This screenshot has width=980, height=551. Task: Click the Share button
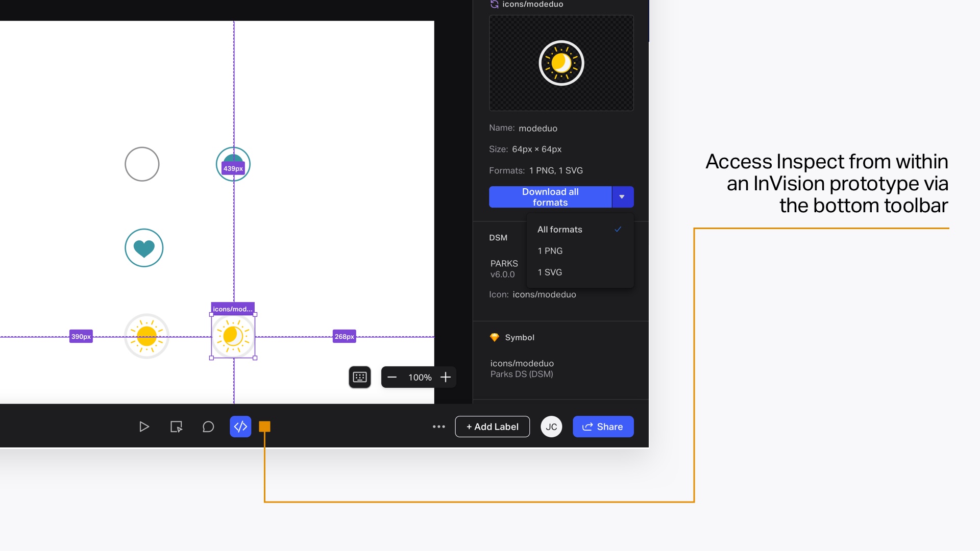point(603,427)
